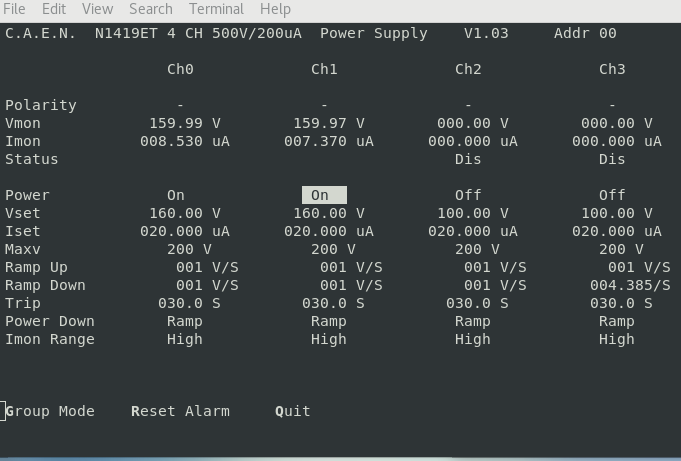Open the File menu
681x461 pixels.
(14, 9)
